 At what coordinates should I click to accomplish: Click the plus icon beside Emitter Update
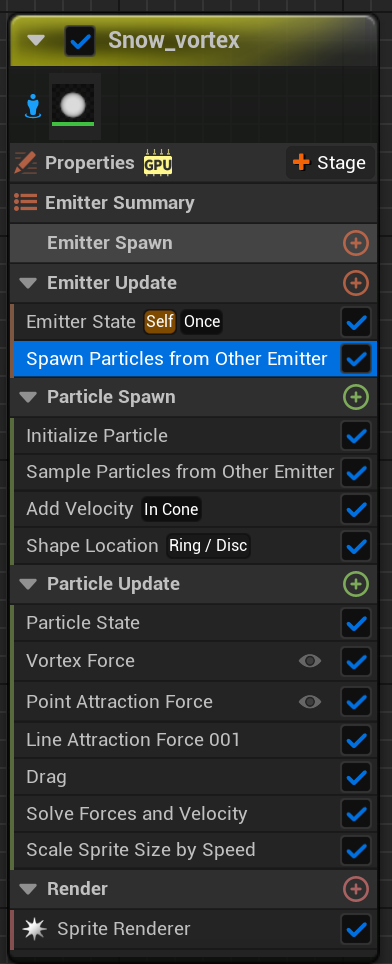356,283
